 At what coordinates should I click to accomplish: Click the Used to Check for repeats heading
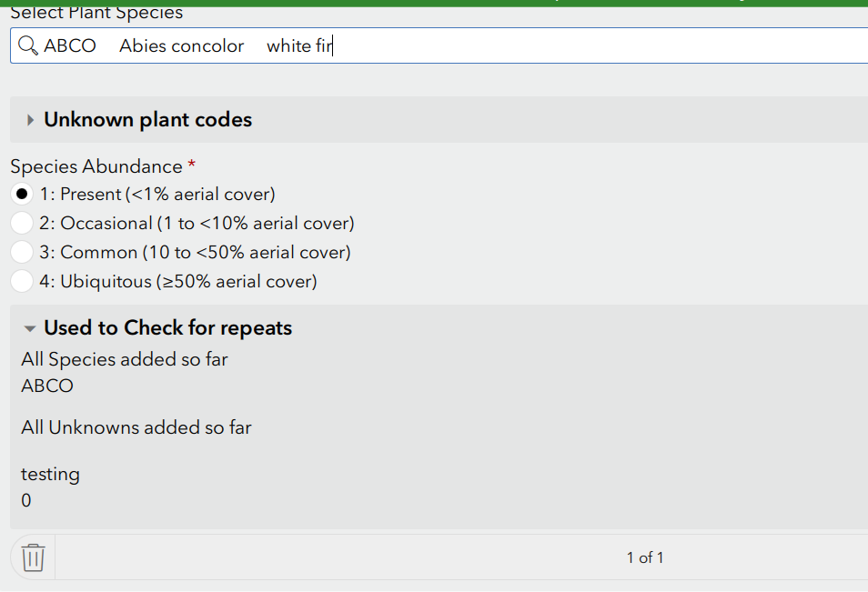pos(167,328)
